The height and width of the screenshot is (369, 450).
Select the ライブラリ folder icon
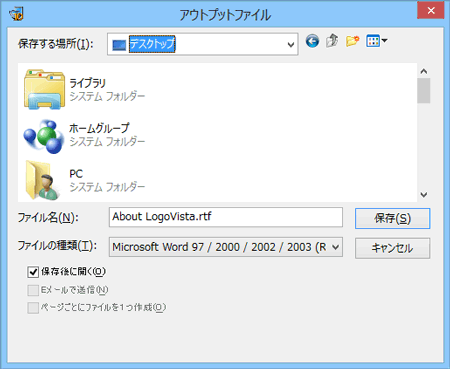click(x=44, y=89)
